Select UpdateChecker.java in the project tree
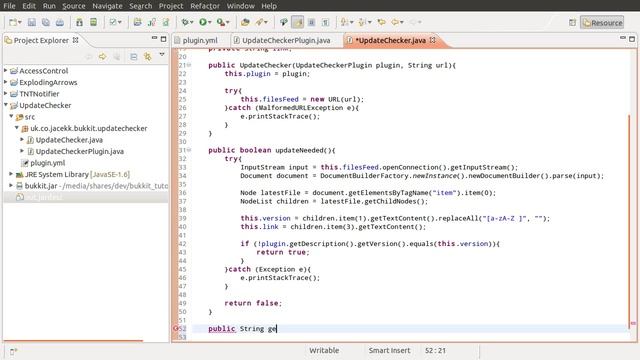The width and height of the screenshot is (640, 360). (69, 140)
